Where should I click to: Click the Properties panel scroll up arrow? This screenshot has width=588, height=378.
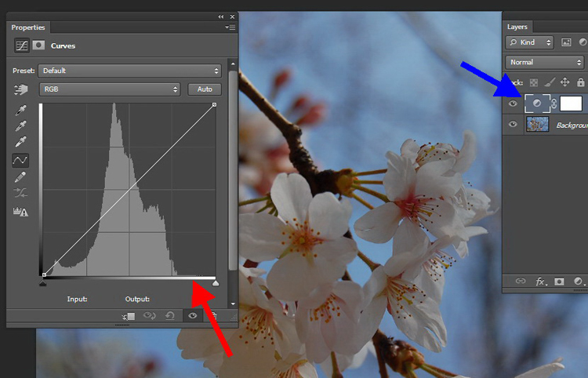[x=233, y=64]
